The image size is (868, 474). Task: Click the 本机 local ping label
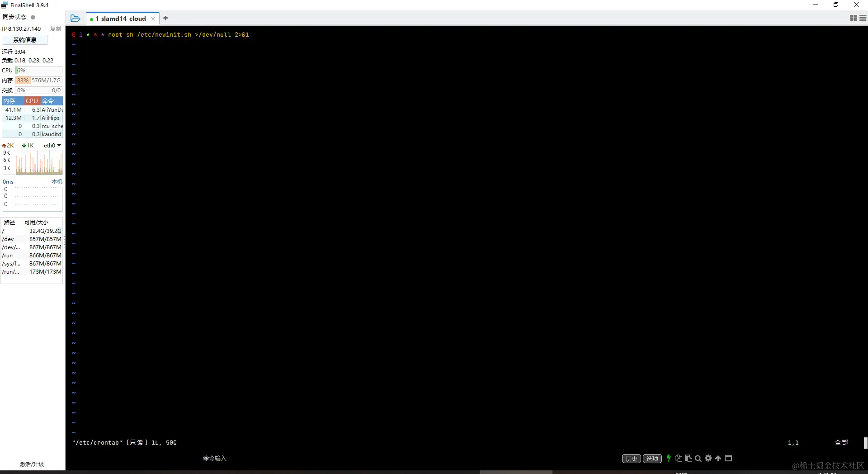(57, 181)
